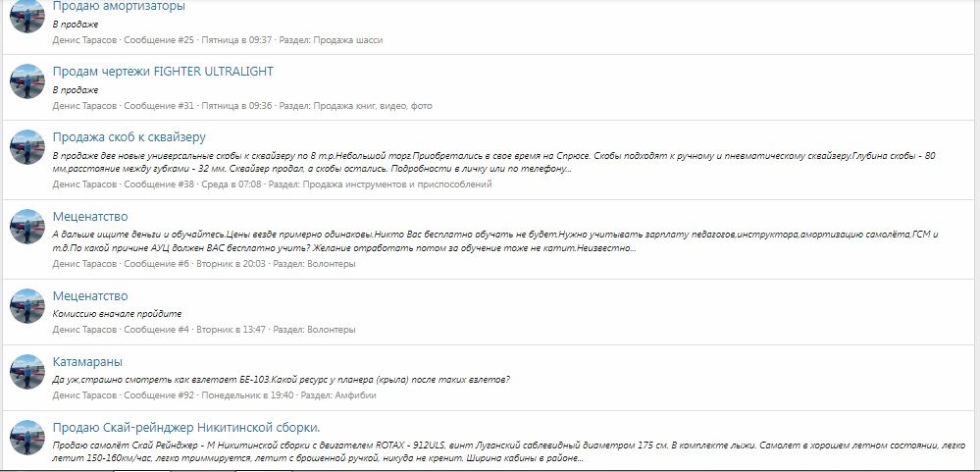Open "Волонтеры" section in message #4 row
Screen dimensions: 980x472
point(331,329)
